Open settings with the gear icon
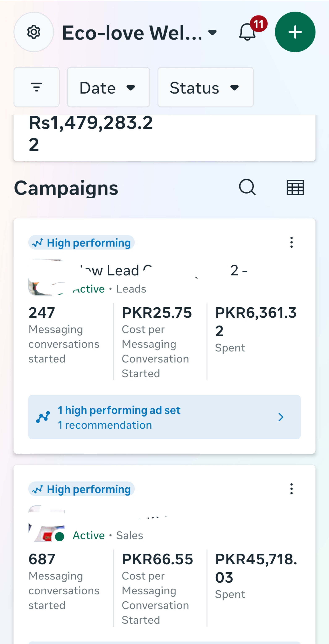The width and height of the screenshot is (329, 644). (x=34, y=32)
